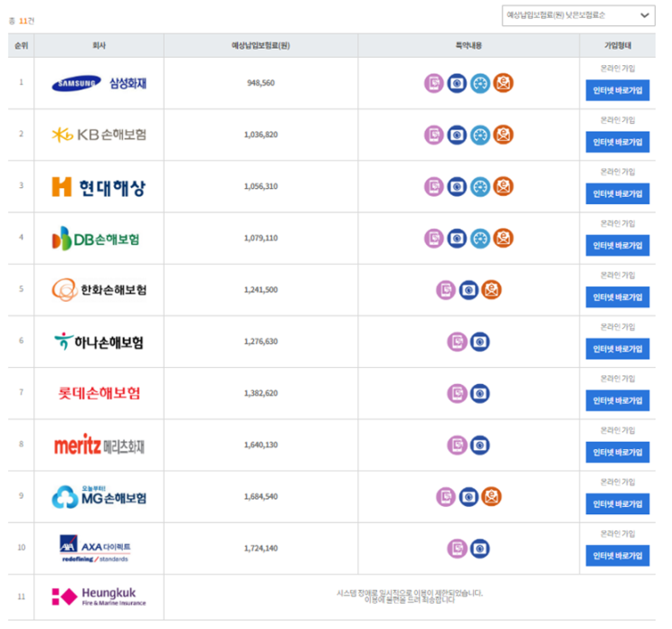
Task: Click the orange mail icon in MG손해보험 row
Action: [x=492, y=497]
